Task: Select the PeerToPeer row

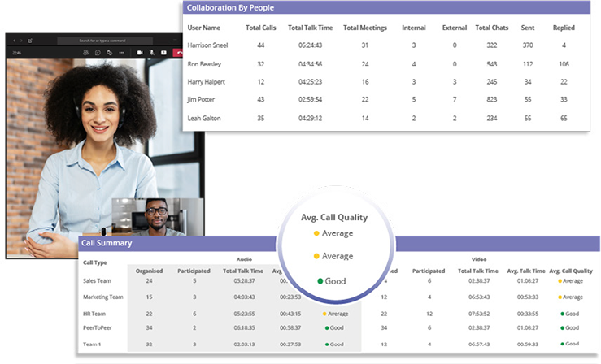Action: [x=98, y=327]
